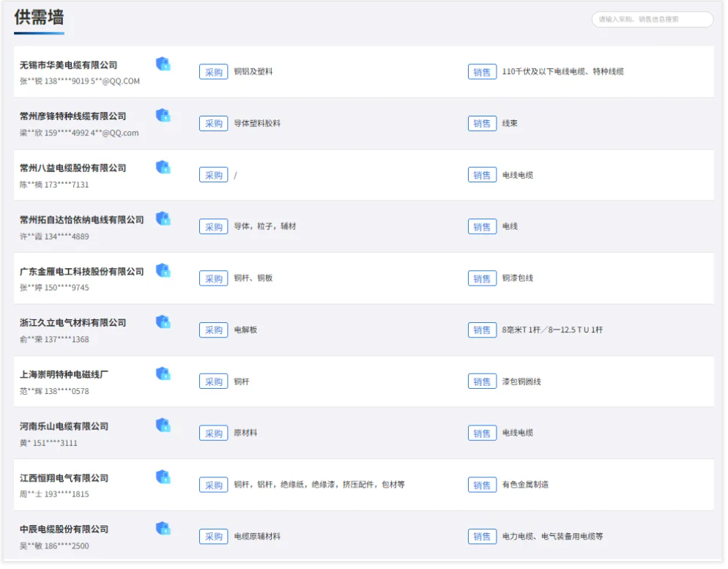Select purchase text 导体，粒子，辅材

pos(266,226)
